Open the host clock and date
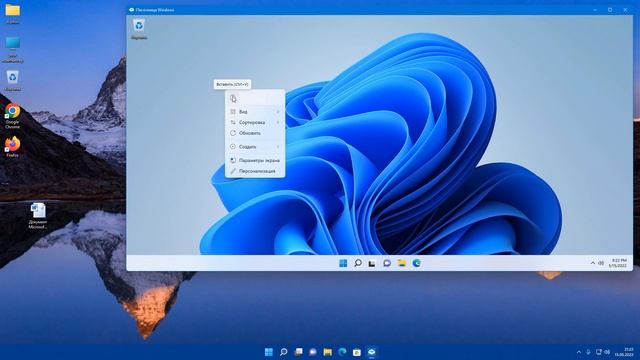This screenshot has height=360, width=640. 624,352
